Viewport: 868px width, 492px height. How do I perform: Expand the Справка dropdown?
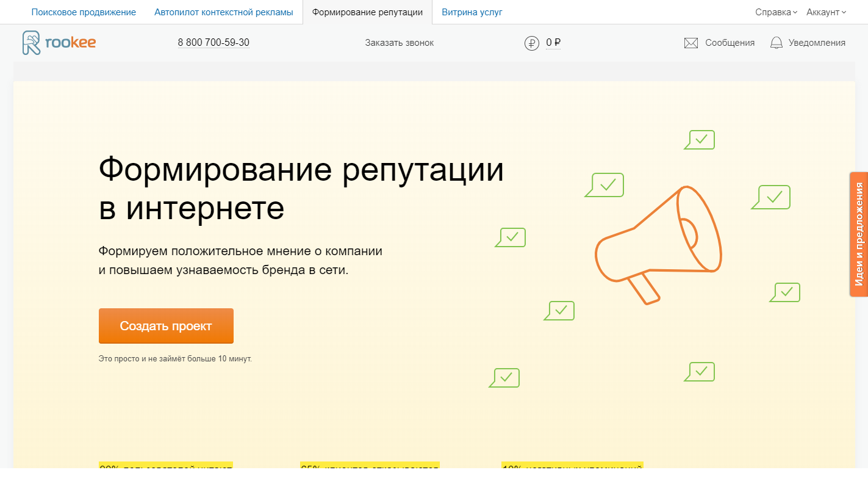pyautogui.click(x=773, y=11)
